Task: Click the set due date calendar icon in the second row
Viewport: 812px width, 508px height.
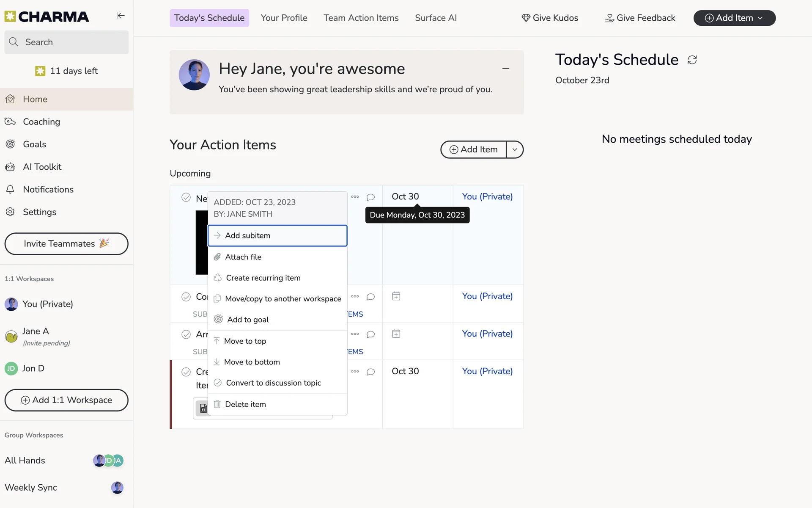Action: click(x=396, y=296)
